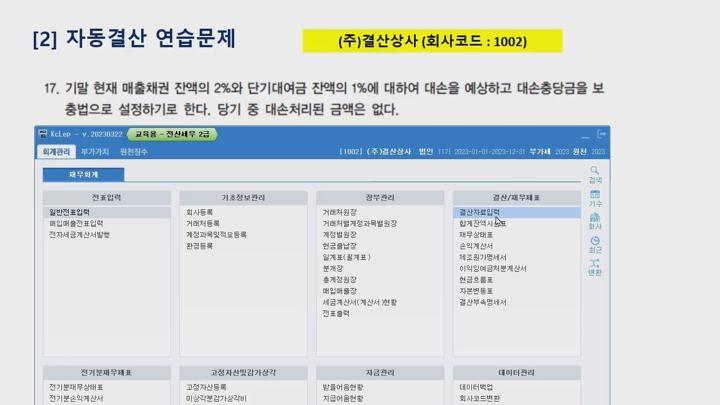720x405 pixels.
Task: Open 총계정원장 item
Action: (x=339, y=279)
